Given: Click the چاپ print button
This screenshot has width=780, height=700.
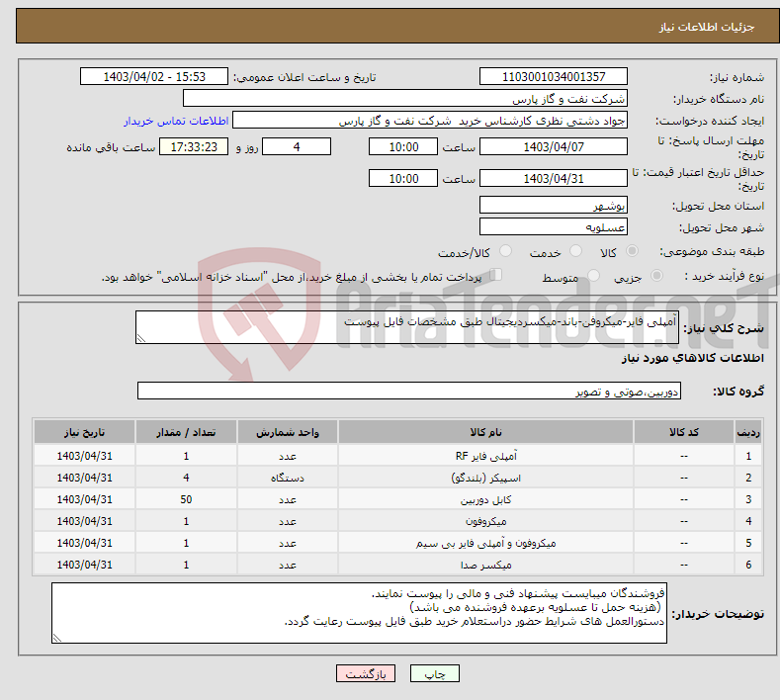Looking at the screenshot, I should 435,673.
